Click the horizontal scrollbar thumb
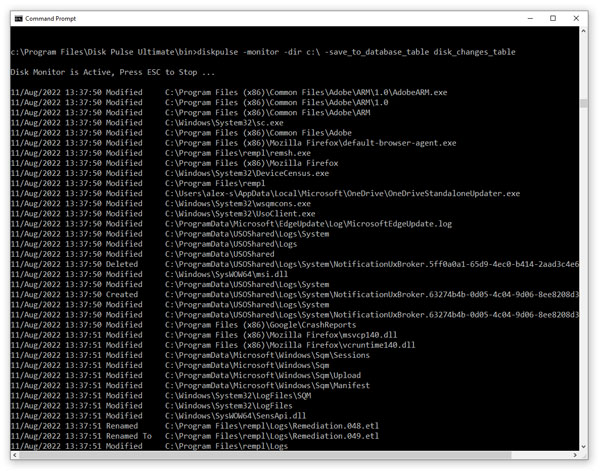 pyautogui.click(x=265, y=455)
